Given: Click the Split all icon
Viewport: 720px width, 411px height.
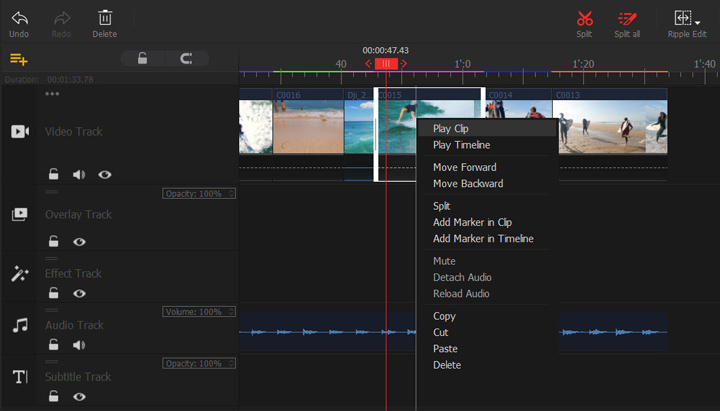Looking at the screenshot, I should coord(628,18).
